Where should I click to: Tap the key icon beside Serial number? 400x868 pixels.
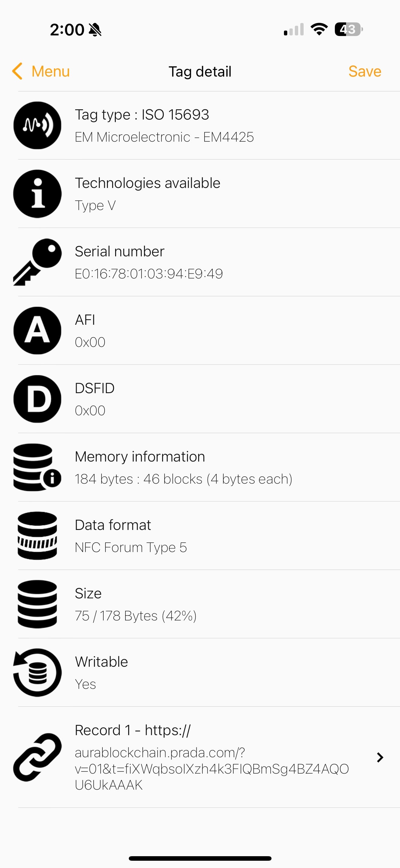click(x=38, y=262)
